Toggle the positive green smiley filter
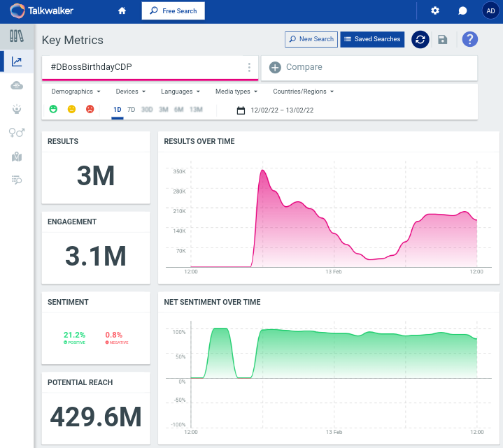 pyautogui.click(x=53, y=109)
